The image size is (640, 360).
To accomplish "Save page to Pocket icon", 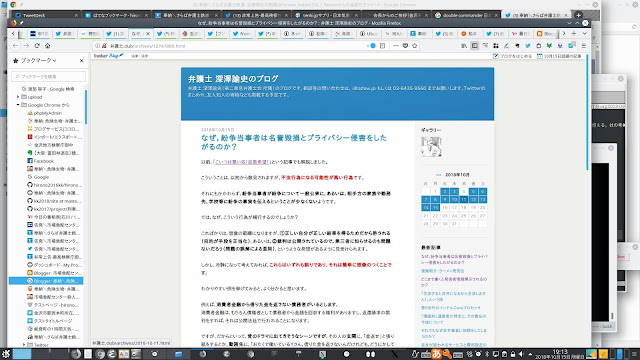I will (x=405, y=46).
